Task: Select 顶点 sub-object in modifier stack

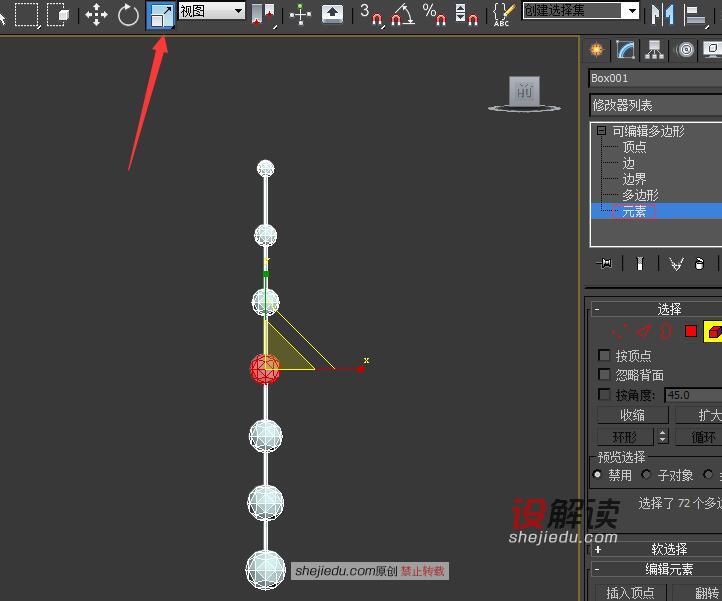Action: tap(634, 147)
